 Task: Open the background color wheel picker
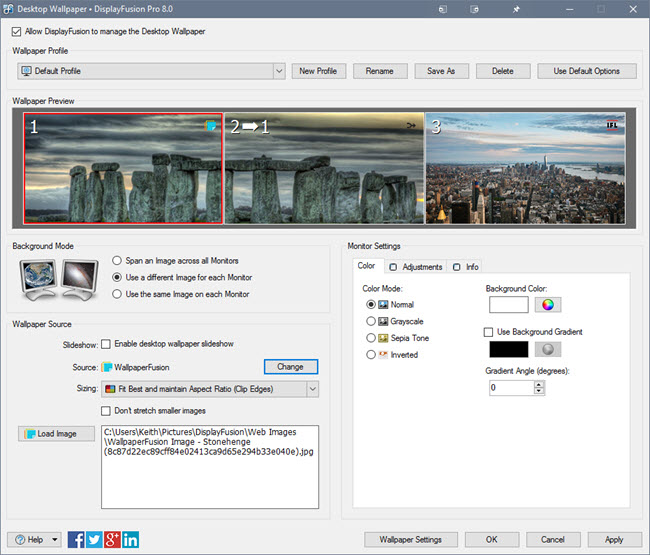pyautogui.click(x=548, y=305)
